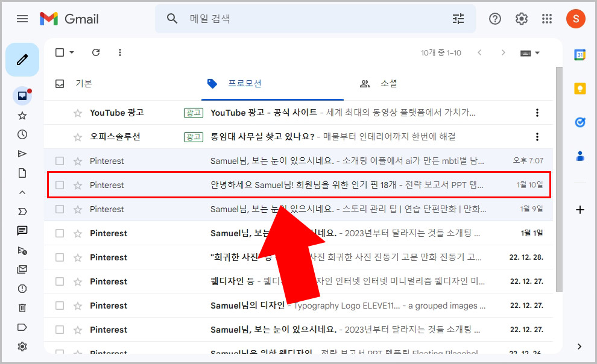597x364 pixels.
Task: Show search options filter icon
Action: pyautogui.click(x=458, y=19)
